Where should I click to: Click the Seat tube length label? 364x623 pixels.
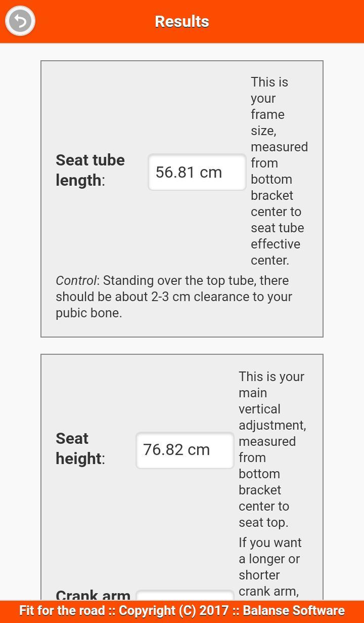pos(90,170)
